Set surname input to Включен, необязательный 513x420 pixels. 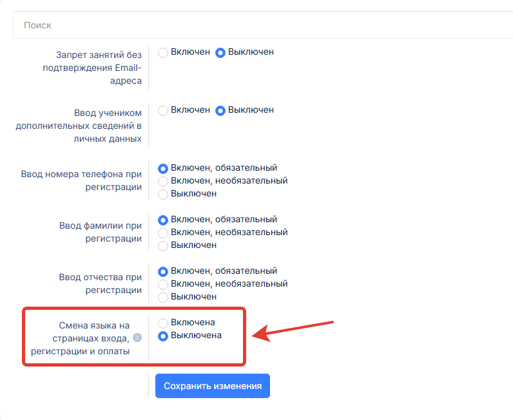(x=163, y=233)
